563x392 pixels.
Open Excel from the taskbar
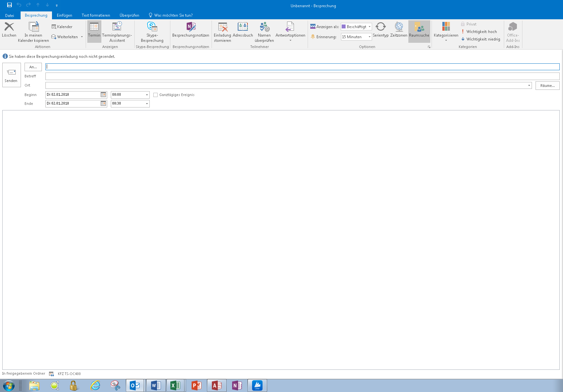pyautogui.click(x=176, y=385)
